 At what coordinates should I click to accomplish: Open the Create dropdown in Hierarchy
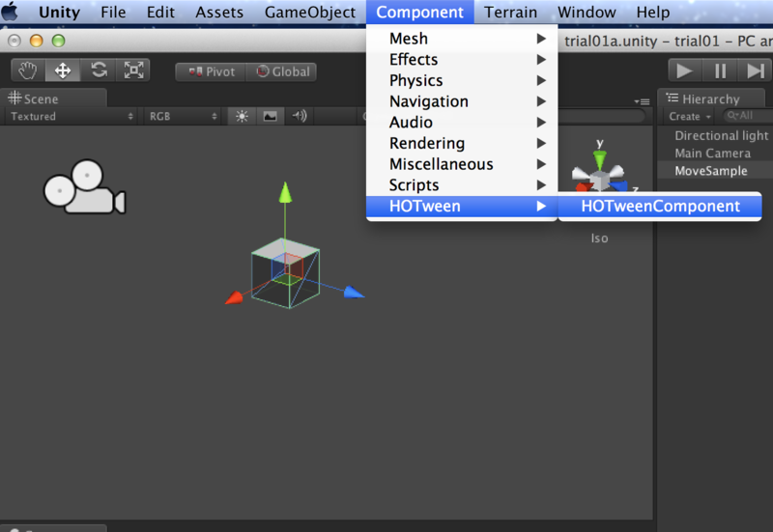689,117
